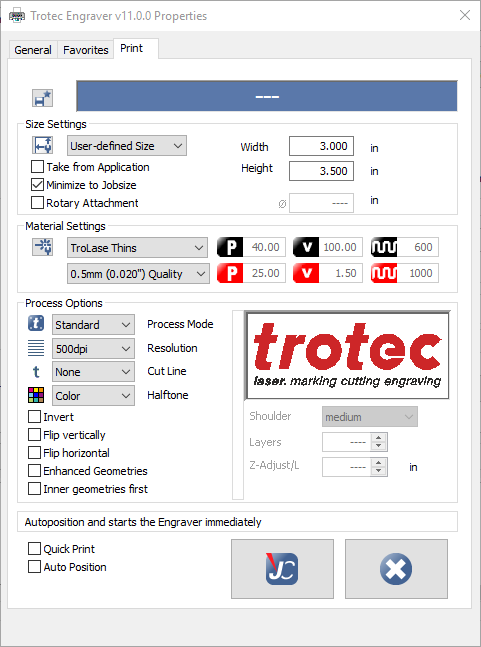The height and width of the screenshot is (647, 481).
Task: Switch to the General tab
Action: pos(33,50)
